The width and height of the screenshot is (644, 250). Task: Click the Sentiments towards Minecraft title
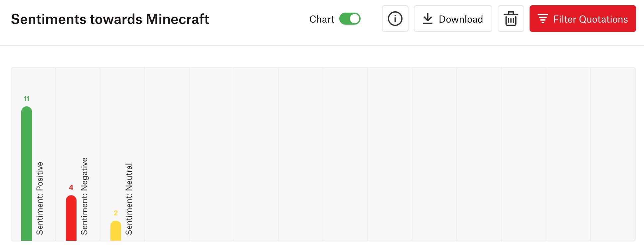click(x=110, y=19)
